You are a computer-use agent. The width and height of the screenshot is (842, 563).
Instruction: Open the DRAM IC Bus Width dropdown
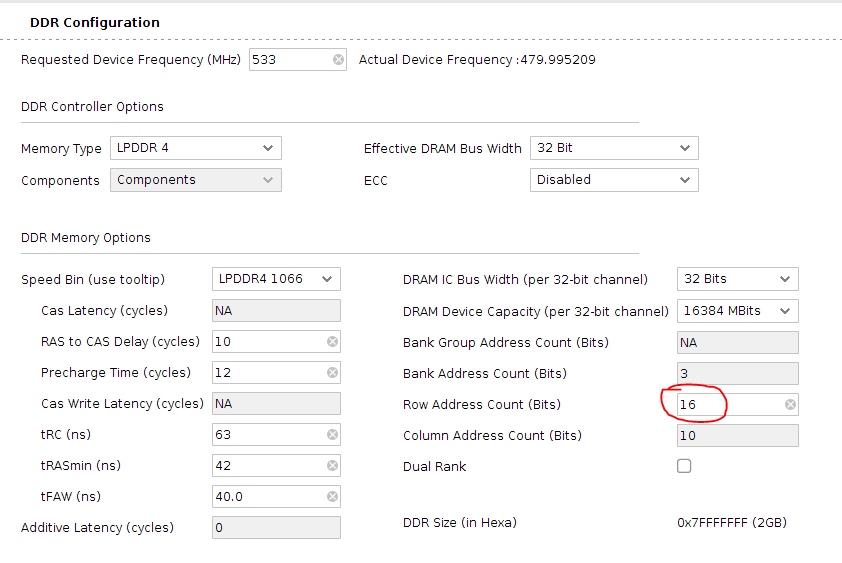tap(738, 279)
